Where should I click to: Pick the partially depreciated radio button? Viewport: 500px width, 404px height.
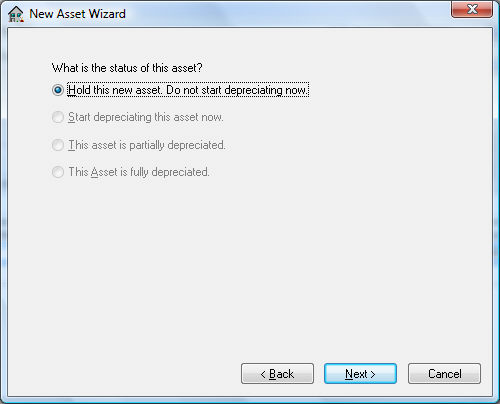[58, 145]
